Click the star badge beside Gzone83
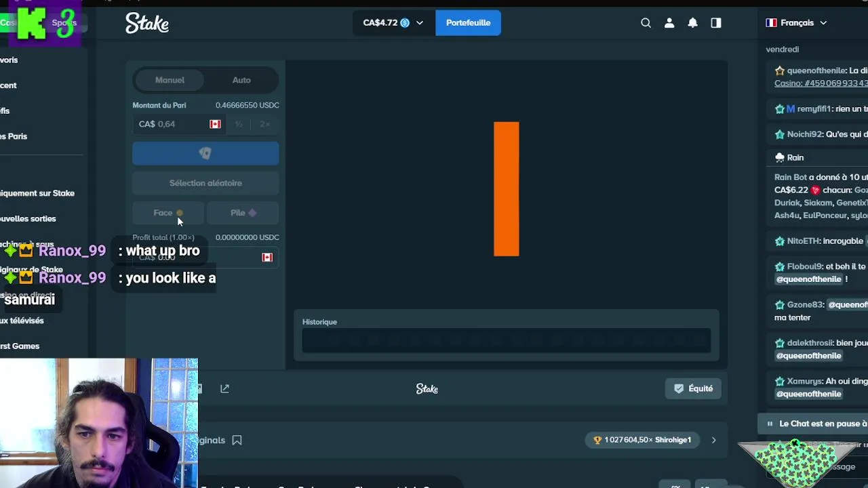 click(x=780, y=304)
